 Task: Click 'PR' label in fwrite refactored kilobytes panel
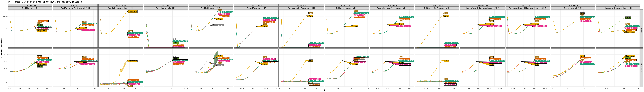(174, 39)
